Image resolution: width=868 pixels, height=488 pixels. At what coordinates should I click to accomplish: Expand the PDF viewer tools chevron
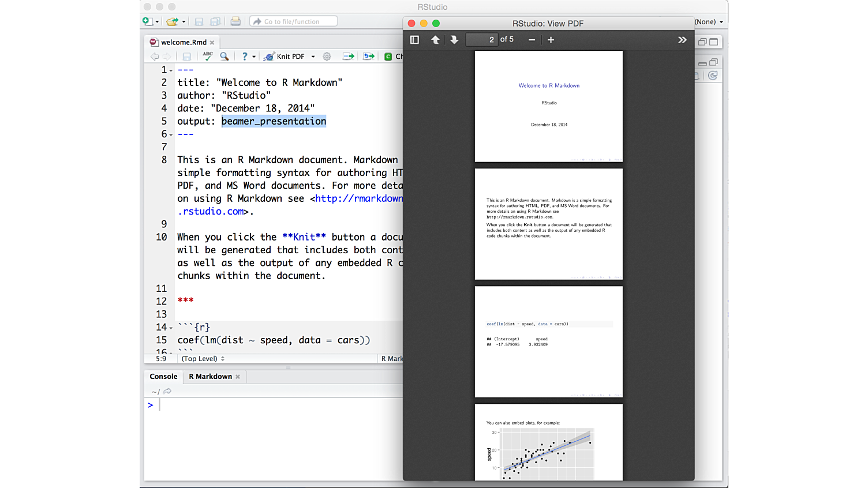(x=682, y=40)
